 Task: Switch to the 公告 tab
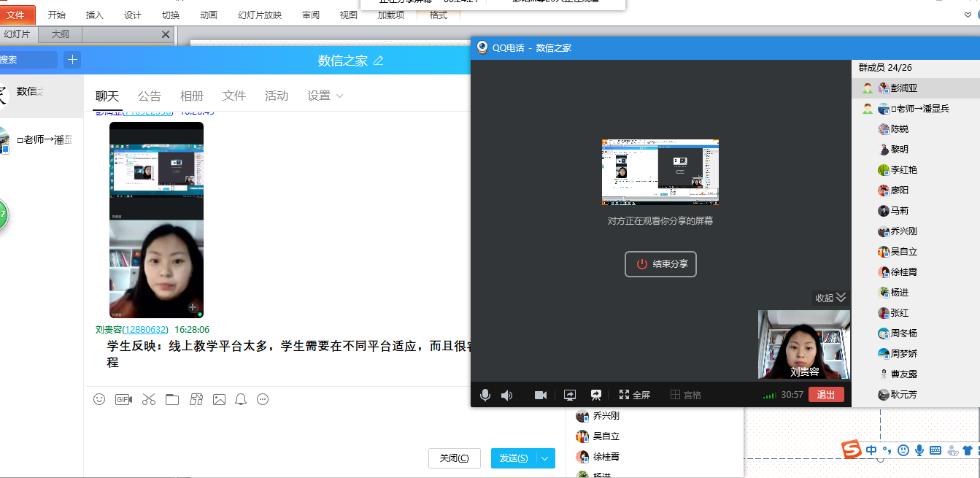[x=150, y=96]
